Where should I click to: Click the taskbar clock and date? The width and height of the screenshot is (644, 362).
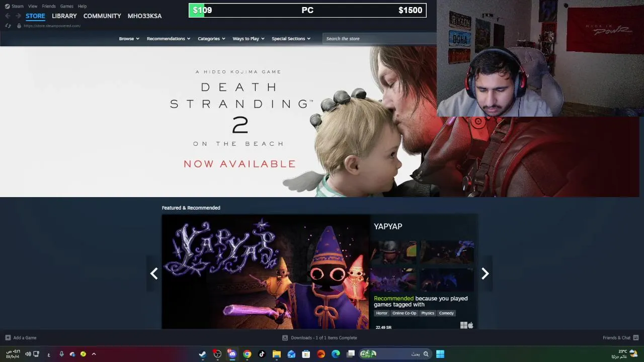(x=13, y=354)
